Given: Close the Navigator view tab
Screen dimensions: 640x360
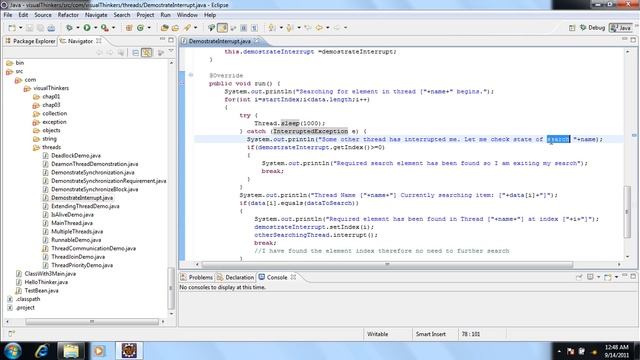Looking at the screenshot, I should [99, 41].
